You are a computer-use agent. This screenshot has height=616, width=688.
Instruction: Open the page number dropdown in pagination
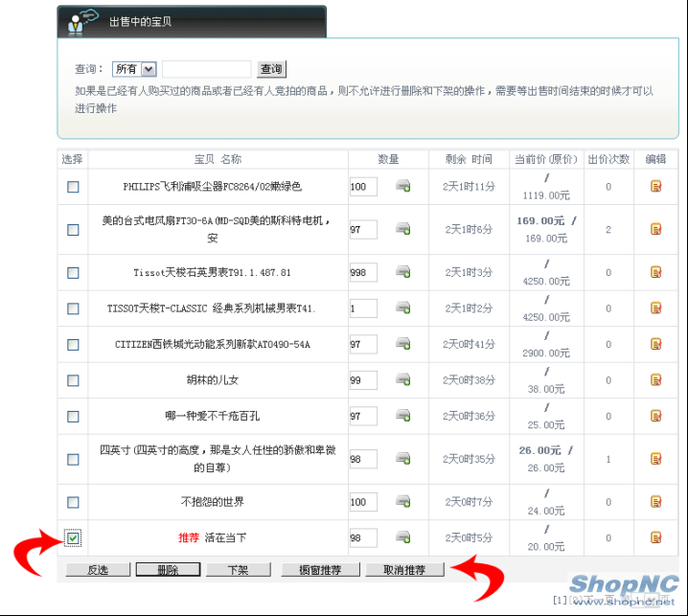point(646,600)
